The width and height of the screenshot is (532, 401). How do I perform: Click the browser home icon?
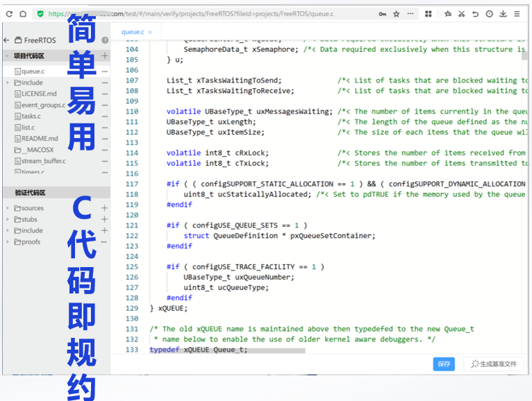click(x=23, y=14)
